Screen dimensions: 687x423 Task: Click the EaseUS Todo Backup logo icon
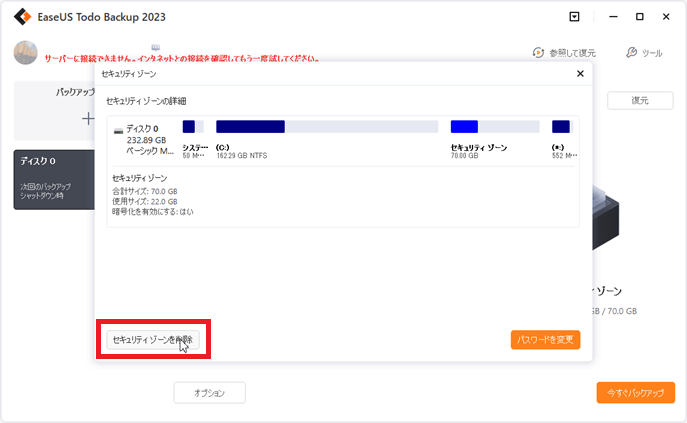click(17, 17)
